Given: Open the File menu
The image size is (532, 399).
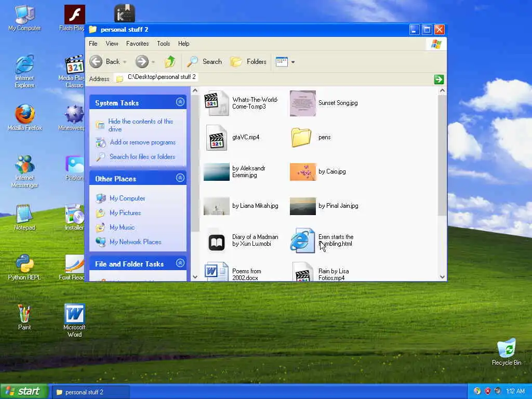Looking at the screenshot, I should coord(93,44).
